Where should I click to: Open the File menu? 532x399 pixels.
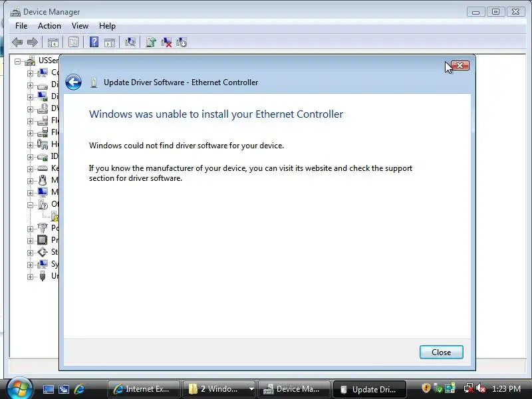tap(21, 26)
